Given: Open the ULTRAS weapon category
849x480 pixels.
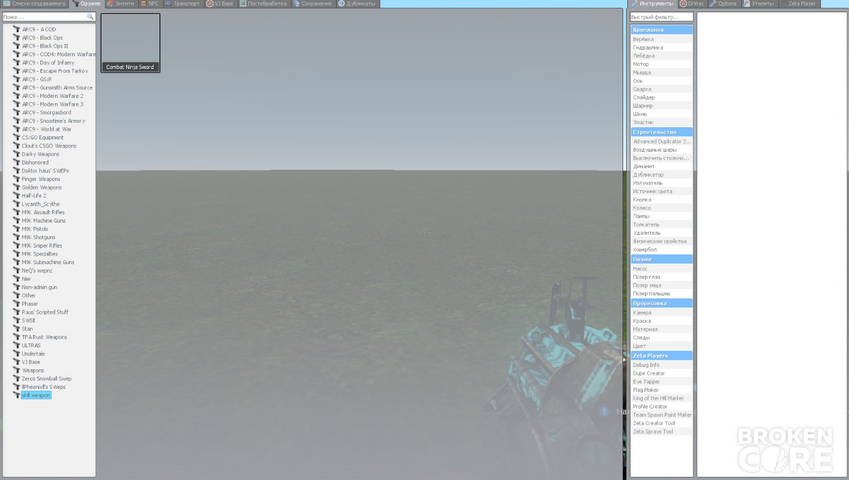Looking at the screenshot, I should (x=31, y=345).
